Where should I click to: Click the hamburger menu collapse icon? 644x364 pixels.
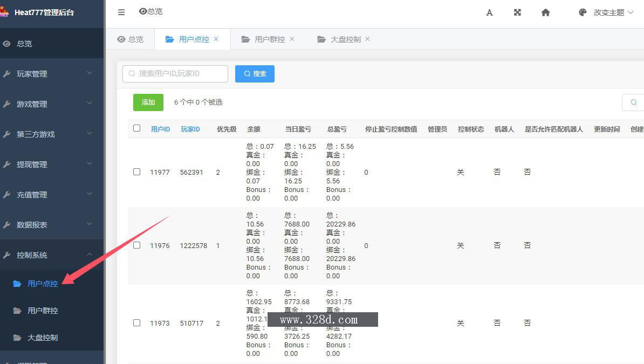[x=121, y=12]
